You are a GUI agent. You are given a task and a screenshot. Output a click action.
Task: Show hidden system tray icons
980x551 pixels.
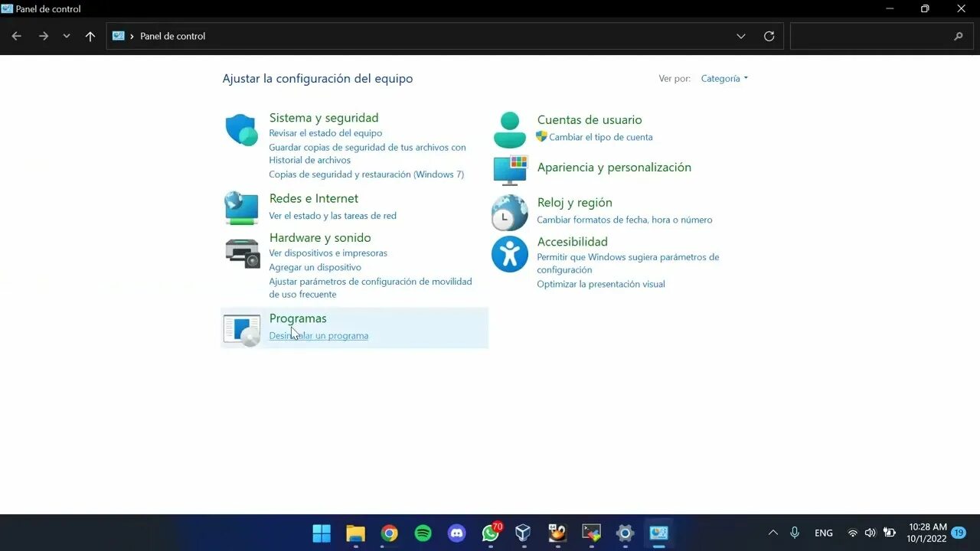click(773, 533)
